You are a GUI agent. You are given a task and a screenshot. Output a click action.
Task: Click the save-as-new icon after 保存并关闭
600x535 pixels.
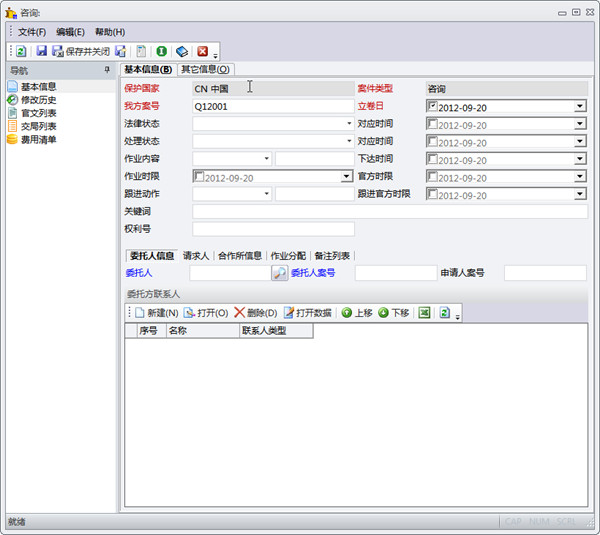coord(121,51)
